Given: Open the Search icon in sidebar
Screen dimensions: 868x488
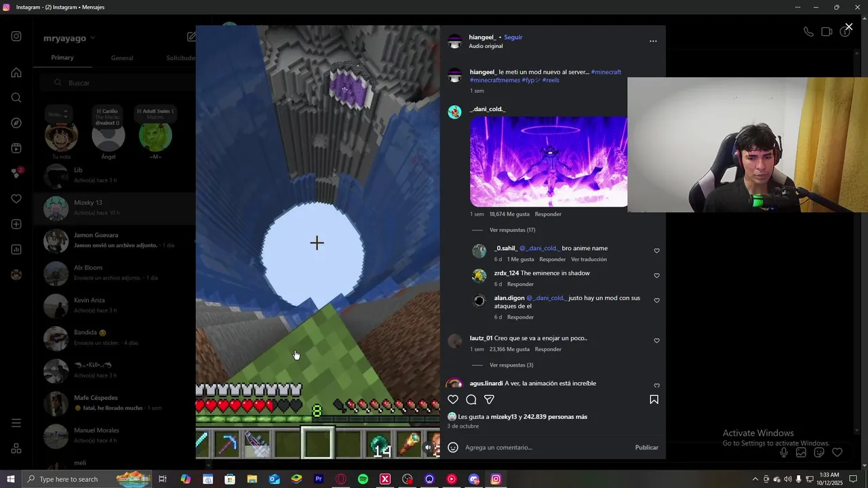Looking at the screenshot, I should [16, 98].
